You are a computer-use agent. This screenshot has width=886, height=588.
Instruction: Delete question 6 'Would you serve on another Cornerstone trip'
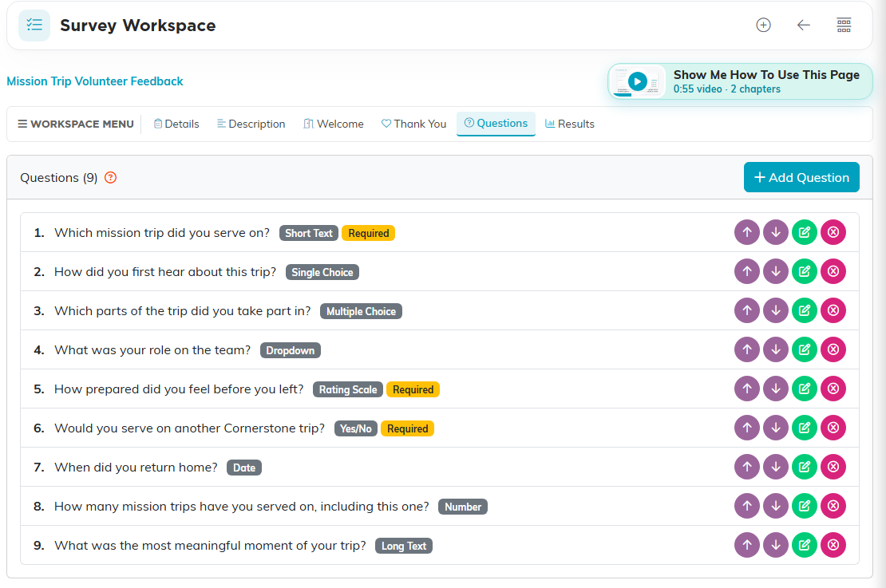click(833, 427)
